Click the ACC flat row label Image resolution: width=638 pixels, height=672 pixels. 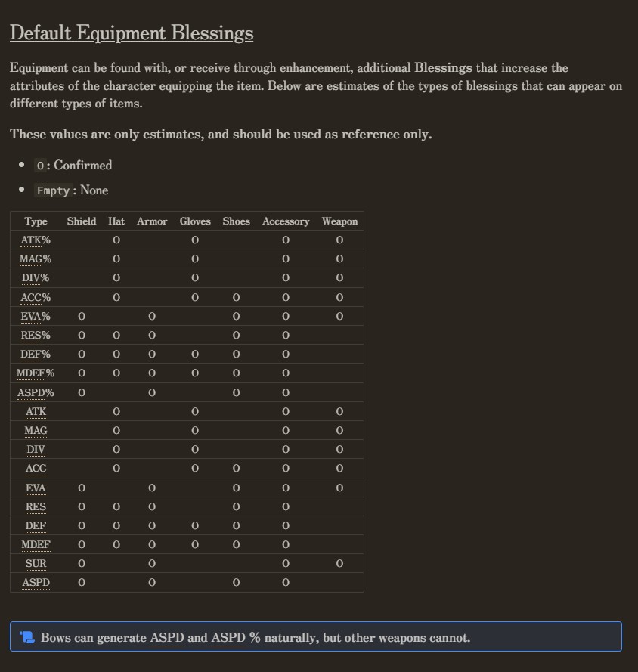click(x=36, y=468)
